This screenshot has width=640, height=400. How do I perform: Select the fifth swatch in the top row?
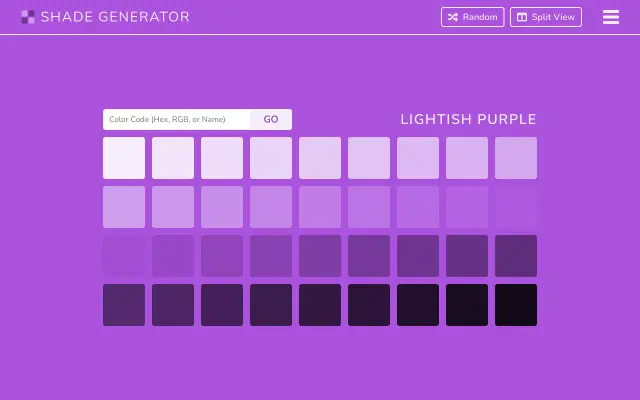pyautogui.click(x=320, y=158)
